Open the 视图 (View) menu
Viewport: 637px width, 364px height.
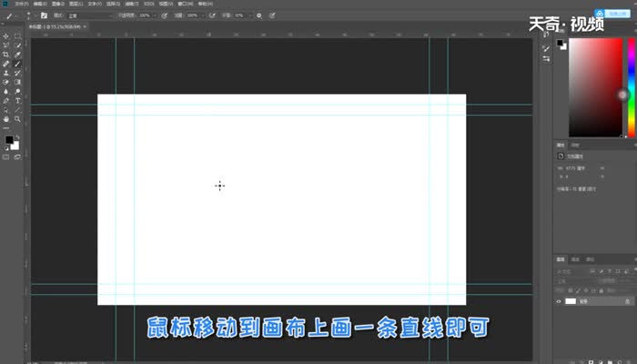(166, 4)
